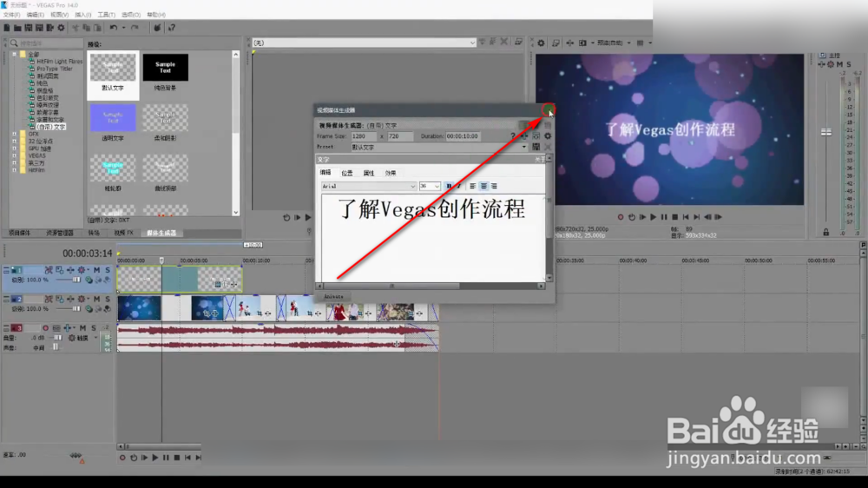Image resolution: width=868 pixels, height=488 pixels.
Task: Open the Arial font dropdown
Action: coord(412,186)
